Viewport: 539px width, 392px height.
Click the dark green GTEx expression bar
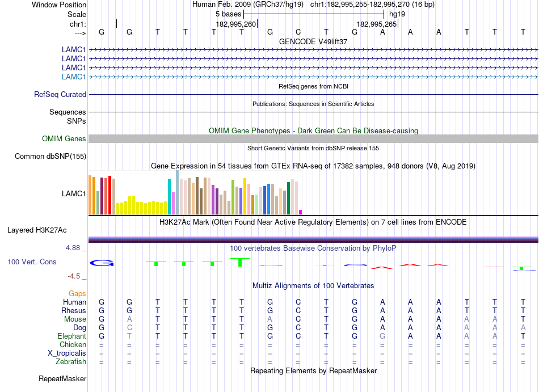point(288,198)
